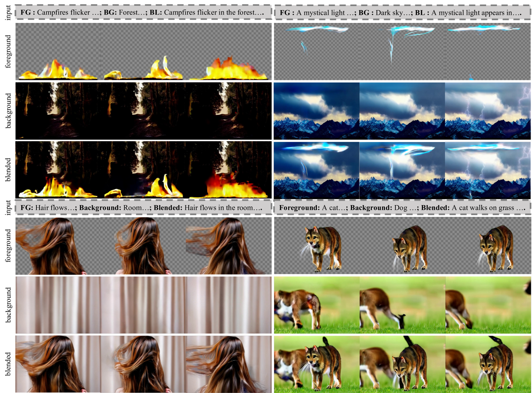
Task: Select the 'blended' row label beside the hair frames
Action: 8,364
